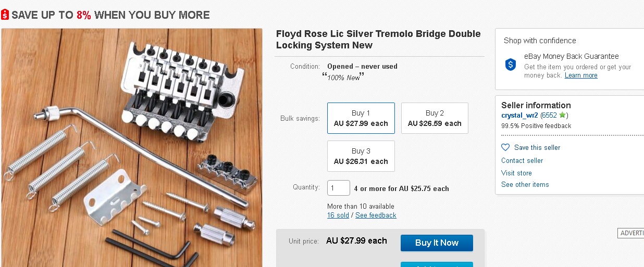Click the Learn more link
The width and height of the screenshot is (644, 267).
(x=581, y=75)
